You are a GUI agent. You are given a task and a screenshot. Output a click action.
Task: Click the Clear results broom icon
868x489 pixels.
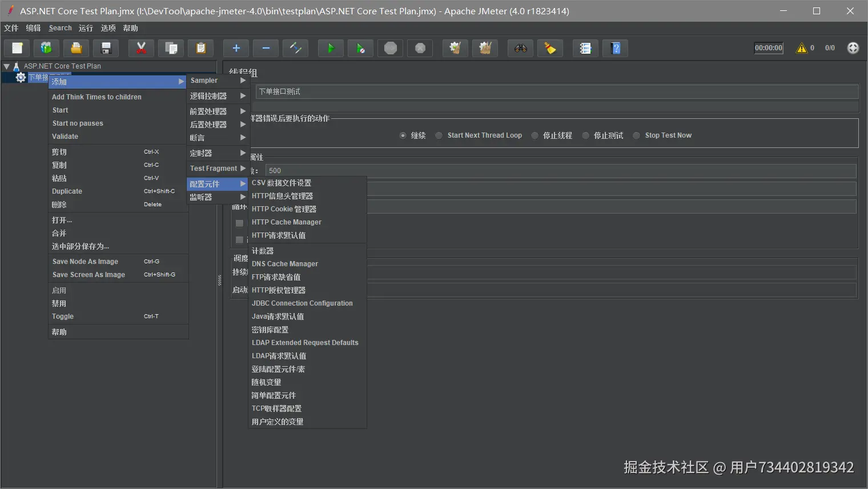[455, 49]
